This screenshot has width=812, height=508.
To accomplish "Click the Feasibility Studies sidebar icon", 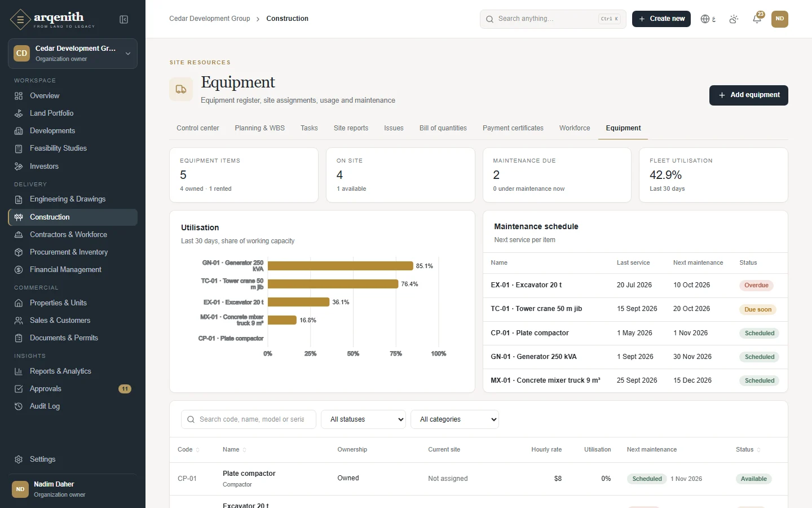I will point(19,148).
